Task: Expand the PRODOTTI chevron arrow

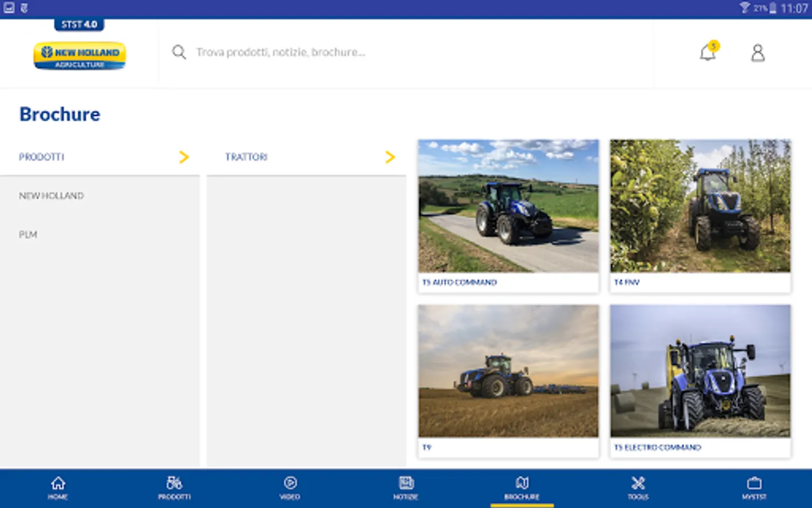Action: coord(184,157)
